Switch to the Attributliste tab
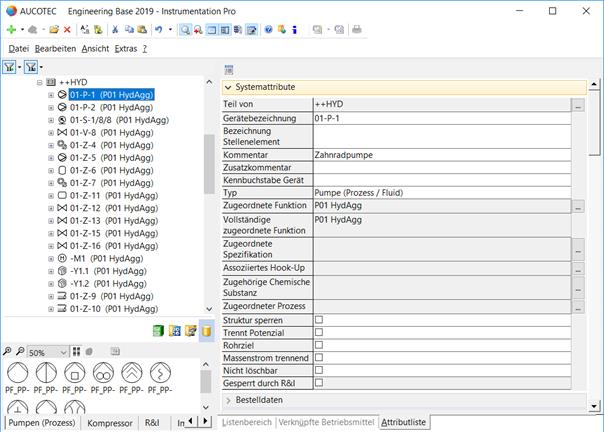This screenshot has width=604, height=432. (403, 422)
